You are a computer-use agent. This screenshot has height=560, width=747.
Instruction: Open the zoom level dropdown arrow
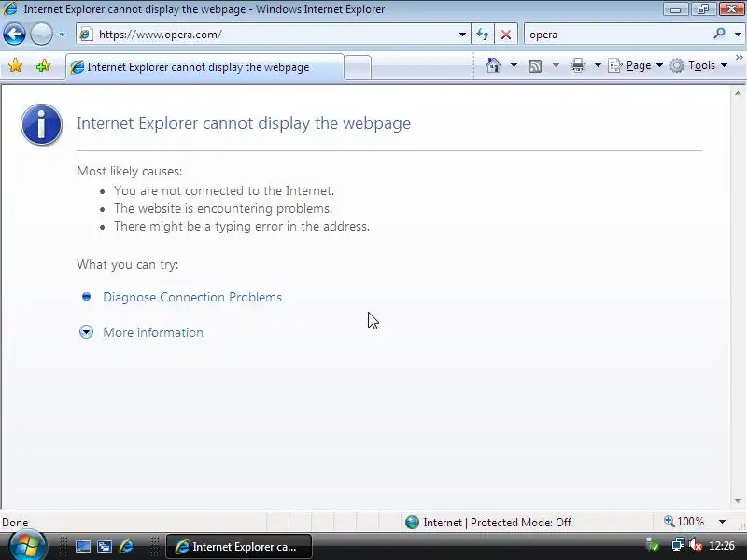(x=722, y=522)
